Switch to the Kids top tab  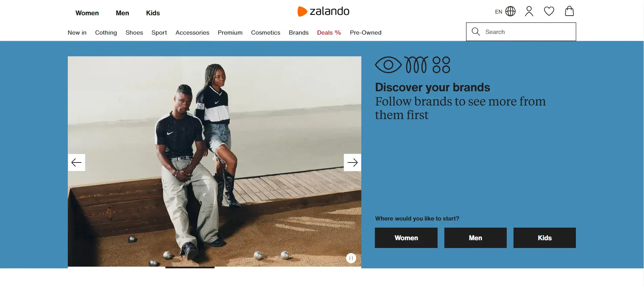(153, 13)
